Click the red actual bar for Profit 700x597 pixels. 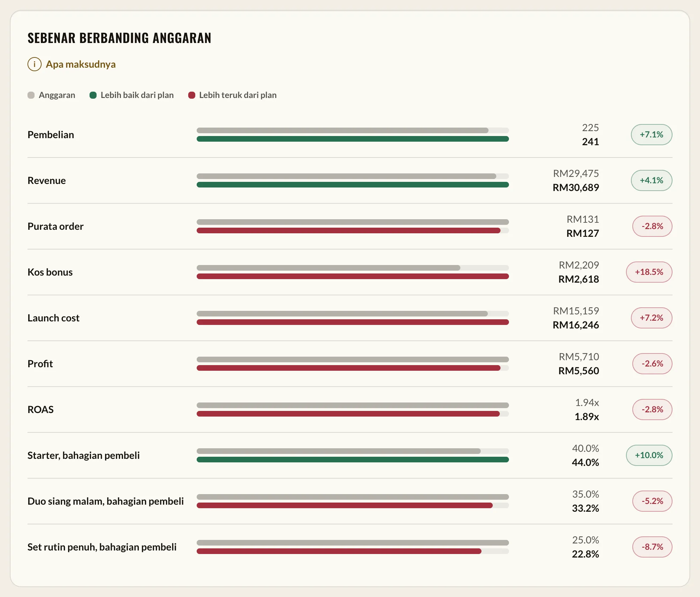pyautogui.click(x=349, y=368)
